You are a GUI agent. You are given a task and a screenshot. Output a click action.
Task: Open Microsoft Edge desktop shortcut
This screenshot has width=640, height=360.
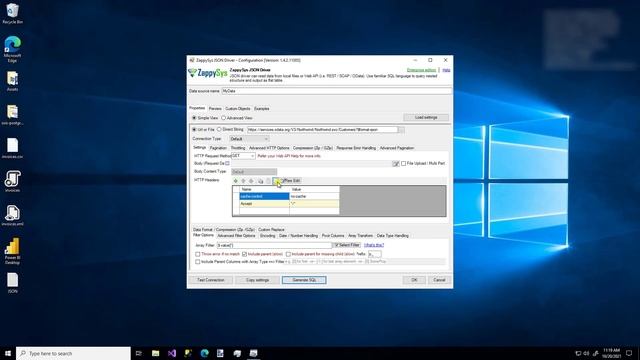12,49
